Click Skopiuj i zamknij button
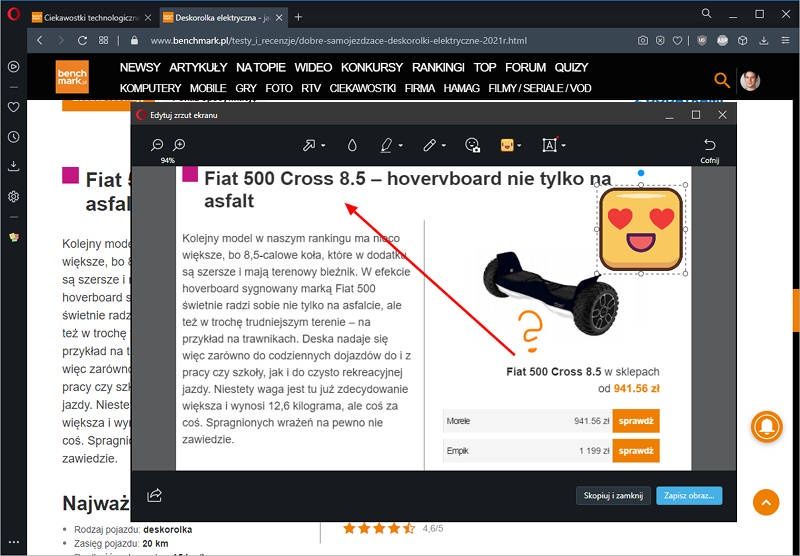This screenshot has width=800, height=556. click(x=613, y=495)
